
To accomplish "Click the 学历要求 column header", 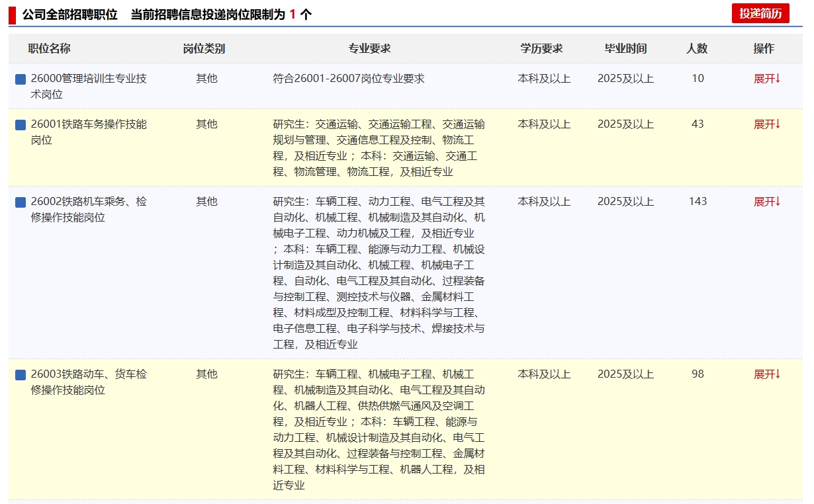I will click(541, 48).
